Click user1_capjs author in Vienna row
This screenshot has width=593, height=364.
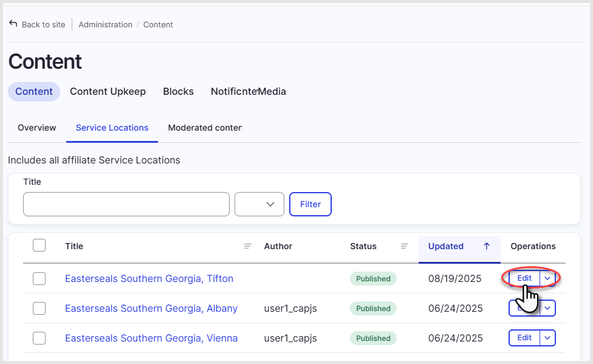[x=290, y=338]
